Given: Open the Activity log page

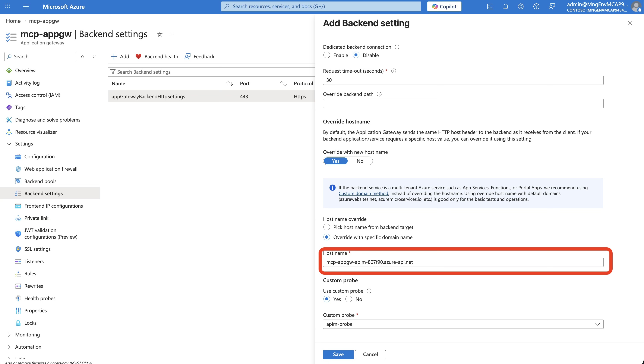Looking at the screenshot, I should coord(27,82).
